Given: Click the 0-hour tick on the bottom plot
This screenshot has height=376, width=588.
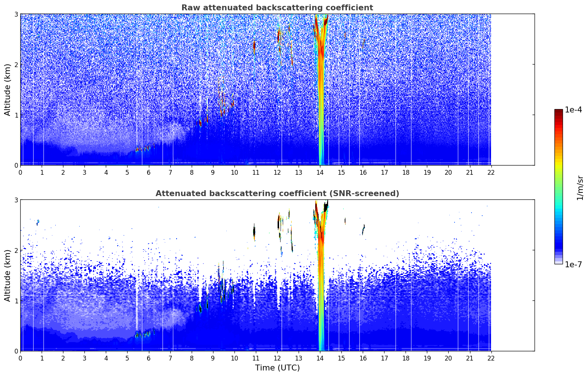Looking at the screenshot, I should (20, 358).
